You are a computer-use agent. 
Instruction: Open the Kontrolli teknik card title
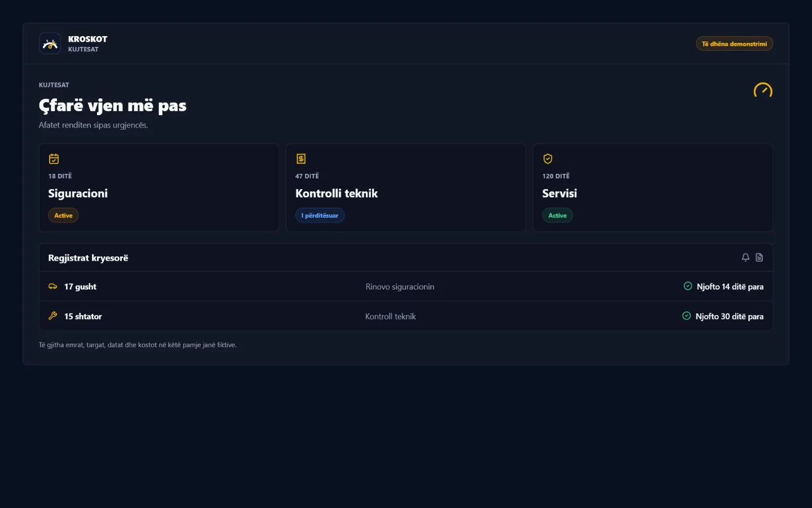coord(337,194)
